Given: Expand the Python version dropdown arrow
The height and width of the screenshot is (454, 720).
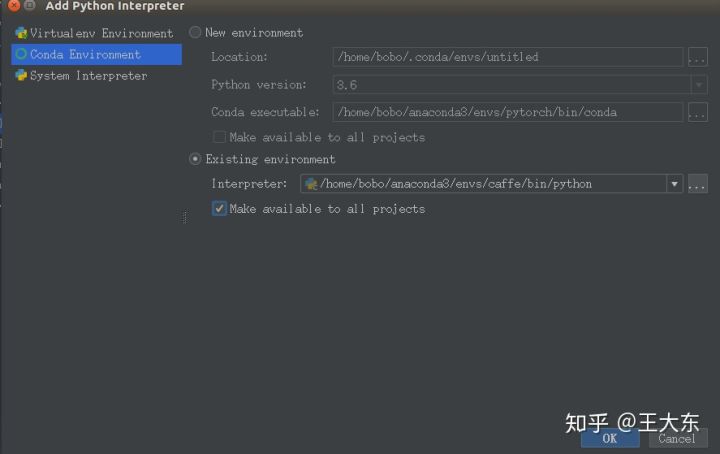Looking at the screenshot, I should [x=699, y=84].
